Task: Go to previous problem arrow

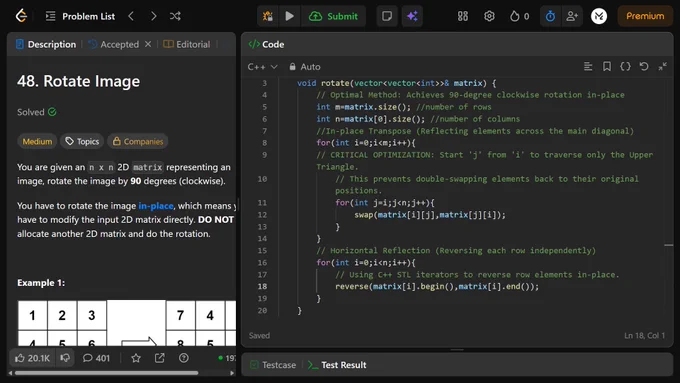Action: 131,16
